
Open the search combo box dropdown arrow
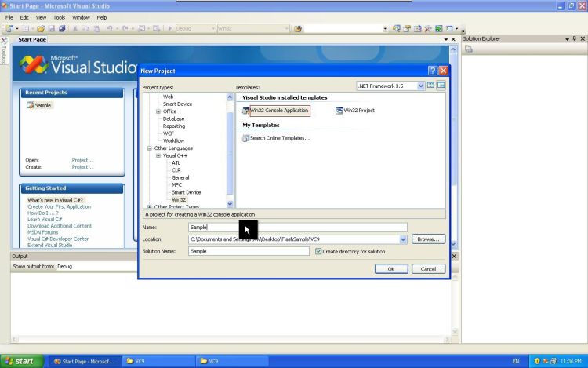coord(385,28)
